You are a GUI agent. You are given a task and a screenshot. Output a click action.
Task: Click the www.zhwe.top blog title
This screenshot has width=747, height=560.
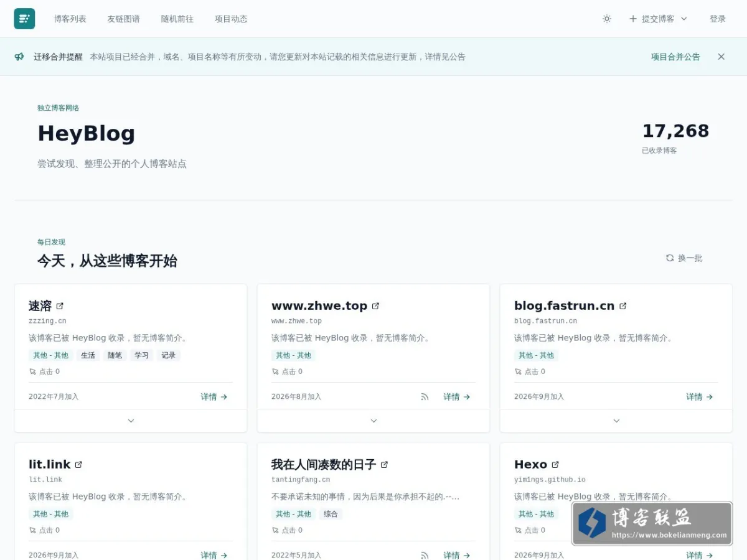click(319, 306)
